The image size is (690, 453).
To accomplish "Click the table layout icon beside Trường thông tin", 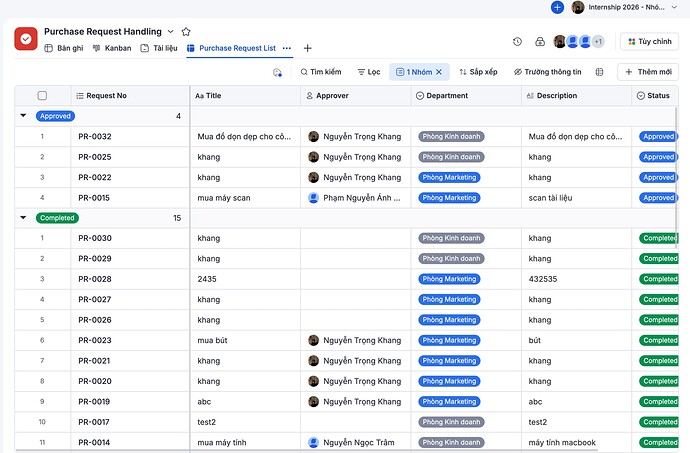I will (x=599, y=72).
